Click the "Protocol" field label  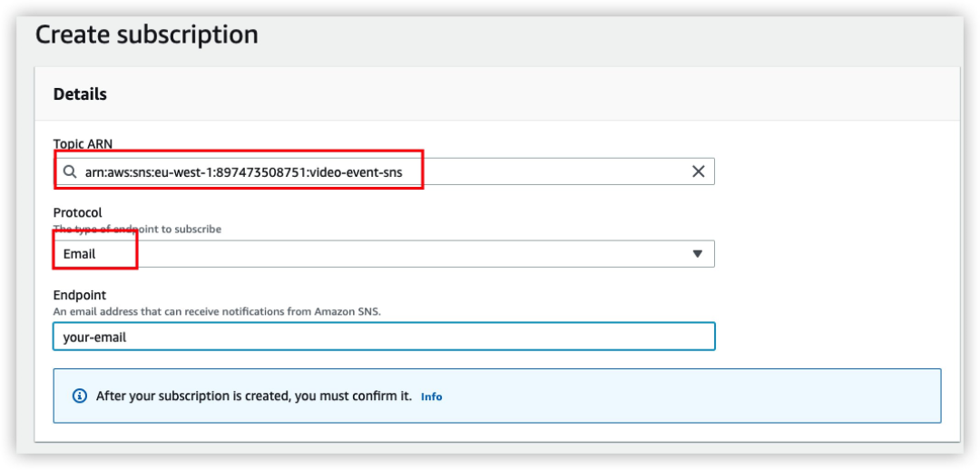[x=77, y=213]
